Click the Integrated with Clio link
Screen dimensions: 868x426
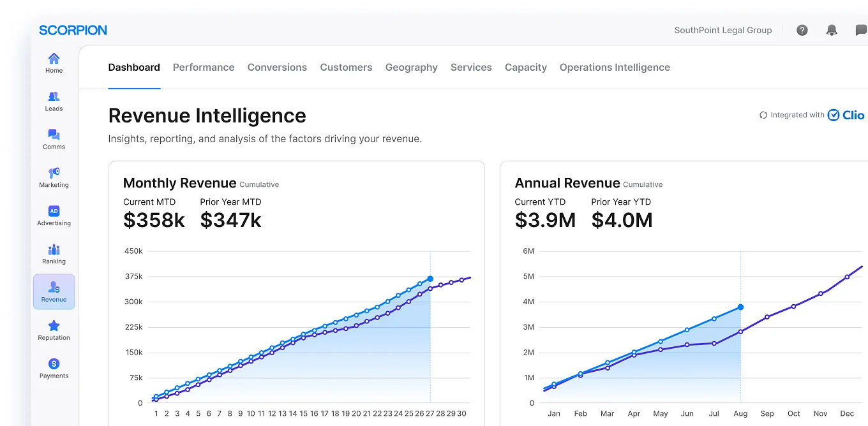click(x=812, y=115)
